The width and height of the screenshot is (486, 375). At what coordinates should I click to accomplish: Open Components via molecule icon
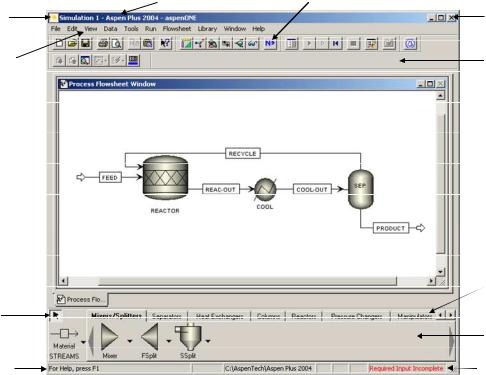click(200, 44)
